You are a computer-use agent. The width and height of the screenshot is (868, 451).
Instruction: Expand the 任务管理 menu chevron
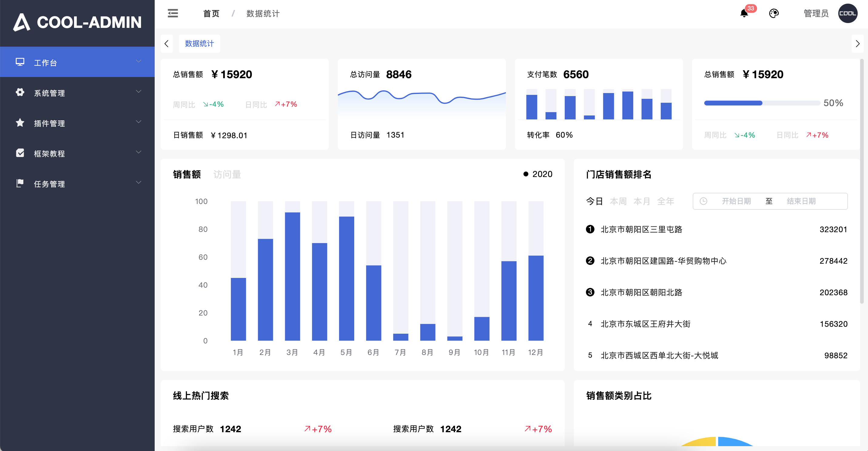(139, 183)
